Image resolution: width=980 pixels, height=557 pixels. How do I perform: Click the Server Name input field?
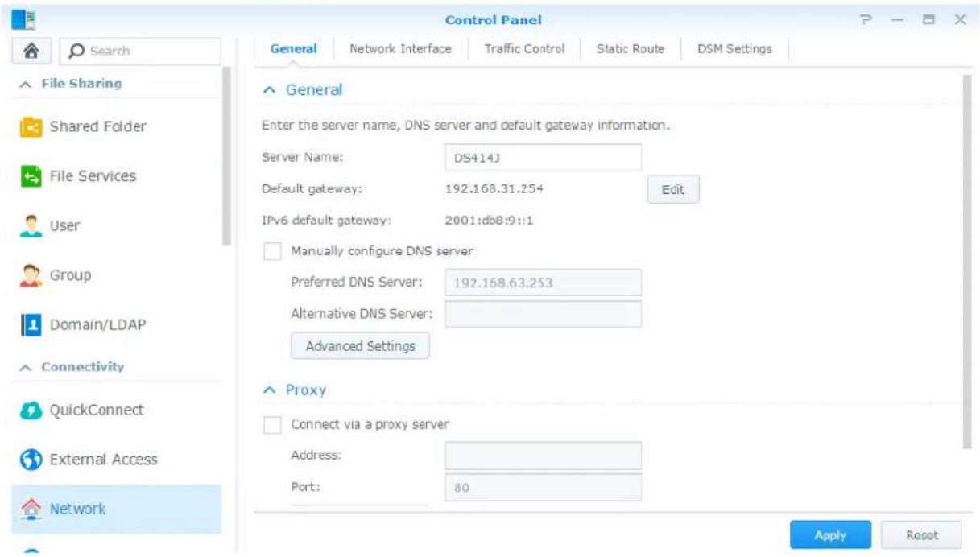[543, 158]
